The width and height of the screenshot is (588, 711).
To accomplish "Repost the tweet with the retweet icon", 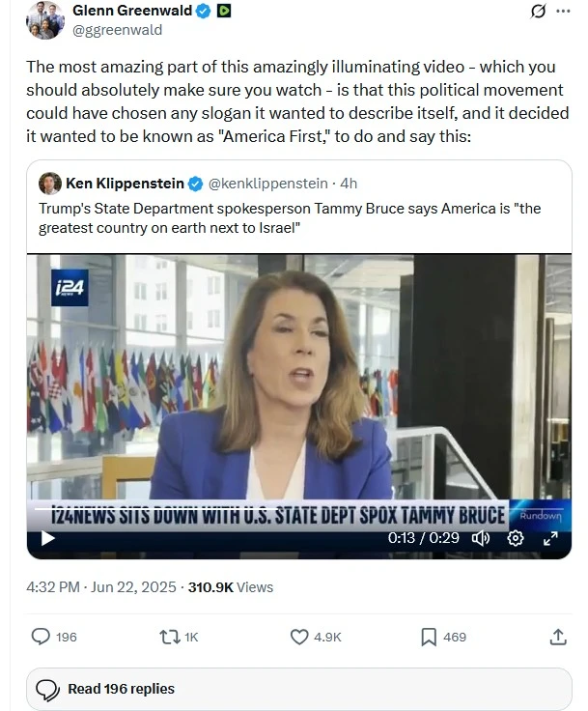I will [170, 637].
